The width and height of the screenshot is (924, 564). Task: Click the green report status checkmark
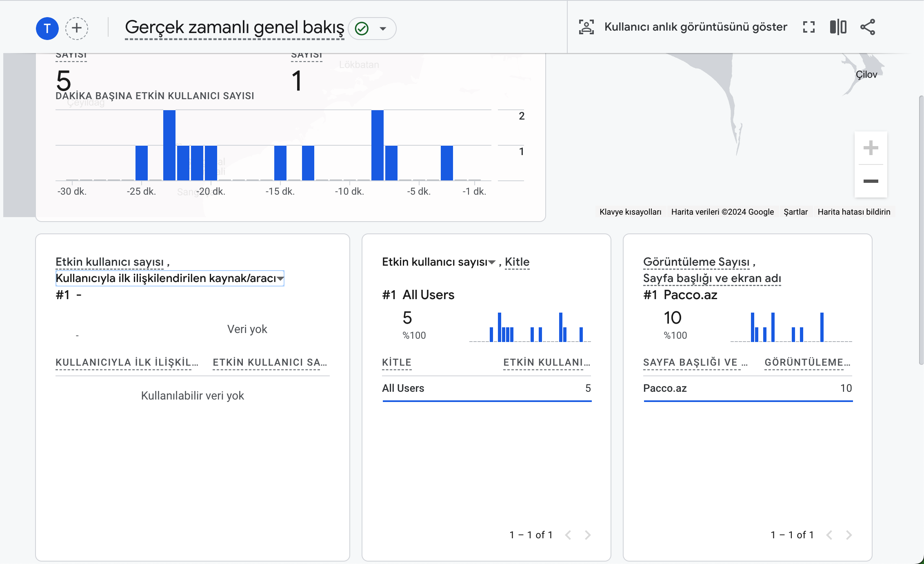(362, 29)
